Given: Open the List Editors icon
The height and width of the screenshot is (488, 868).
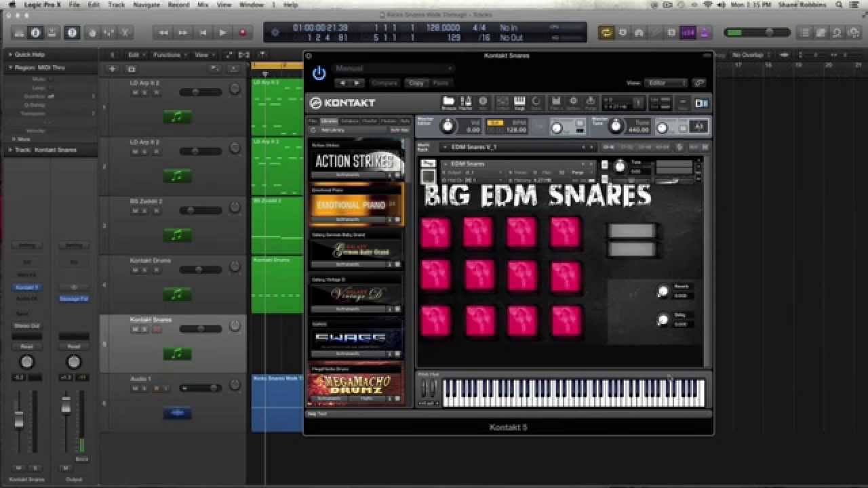Looking at the screenshot, I should (805, 33).
